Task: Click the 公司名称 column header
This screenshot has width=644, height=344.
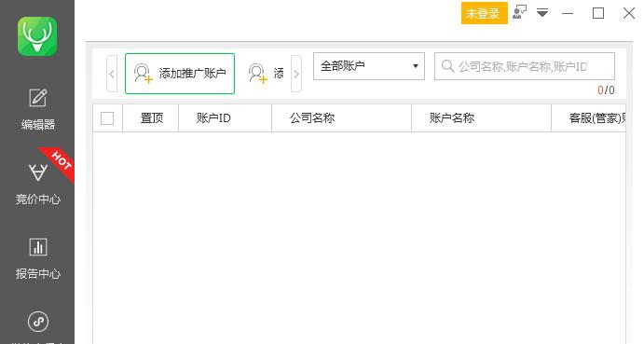Action: click(x=341, y=118)
